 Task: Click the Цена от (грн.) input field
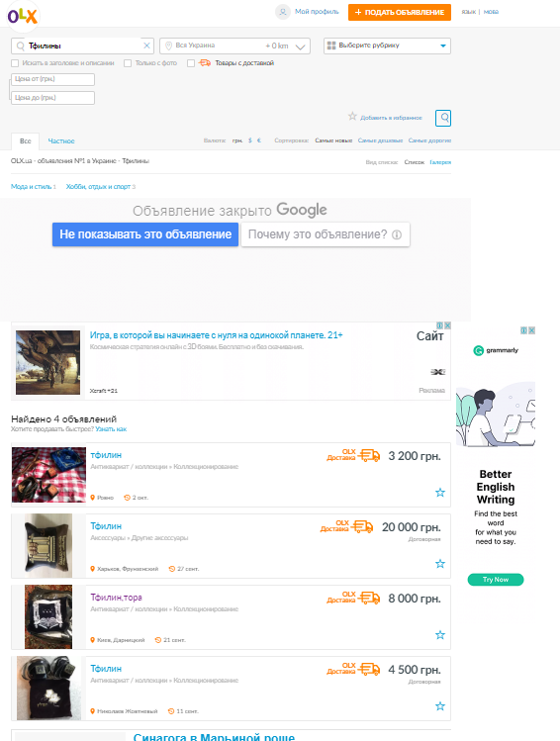click(x=52, y=79)
